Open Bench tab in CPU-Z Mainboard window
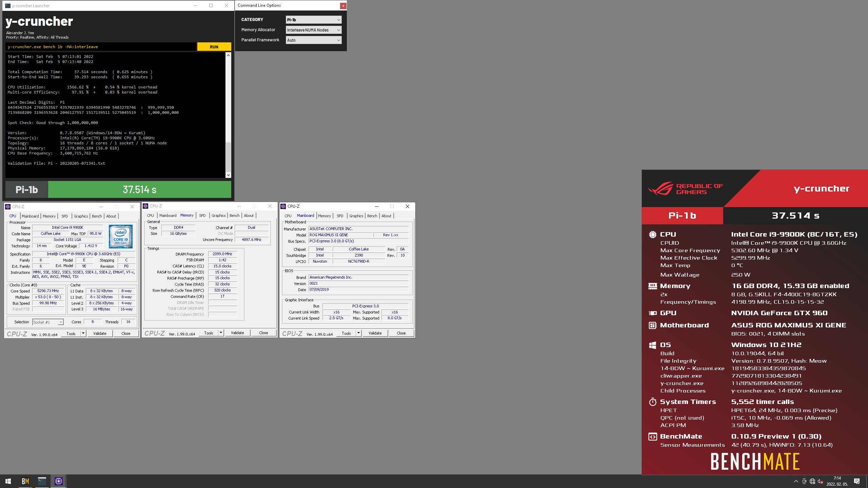The image size is (868, 488). point(372,216)
